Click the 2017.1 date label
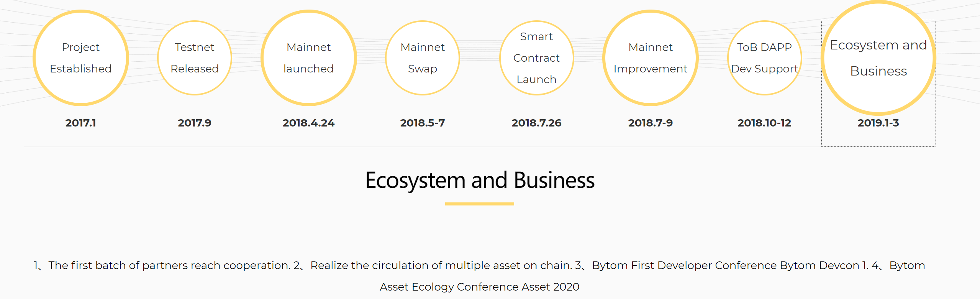Screen dimensions: 980x299 click(x=80, y=123)
